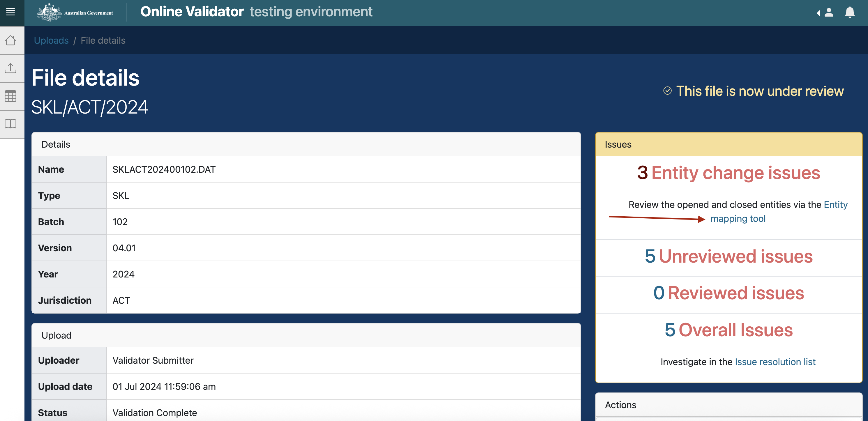
Task: Click the notifications bell icon
Action: pos(849,13)
